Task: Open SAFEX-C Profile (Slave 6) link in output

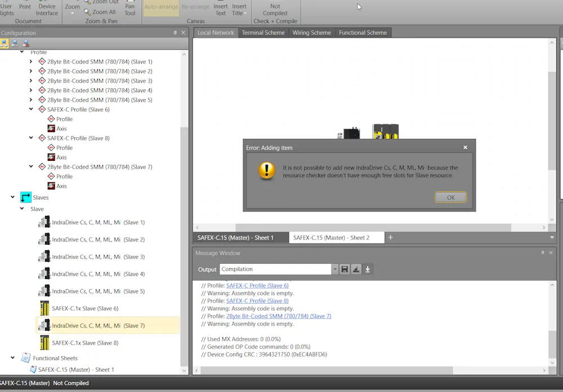Action: pos(257,286)
